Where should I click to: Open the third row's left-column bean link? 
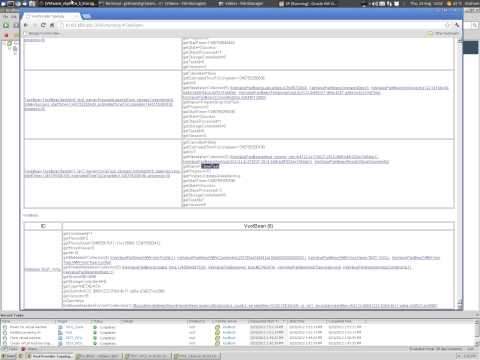(x=102, y=173)
